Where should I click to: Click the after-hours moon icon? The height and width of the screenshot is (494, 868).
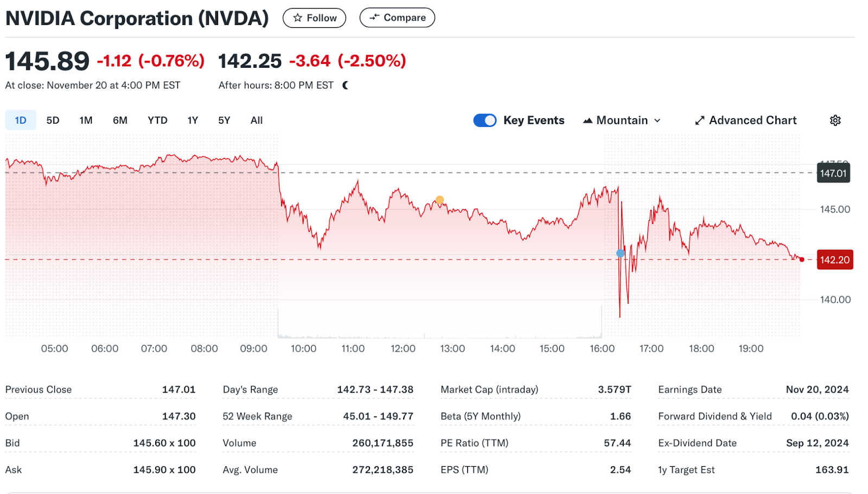pyautogui.click(x=346, y=85)
